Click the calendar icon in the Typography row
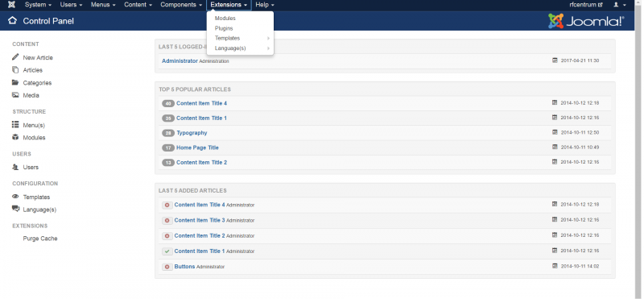The height and width of the screenshot is (299, 644). 555,132
